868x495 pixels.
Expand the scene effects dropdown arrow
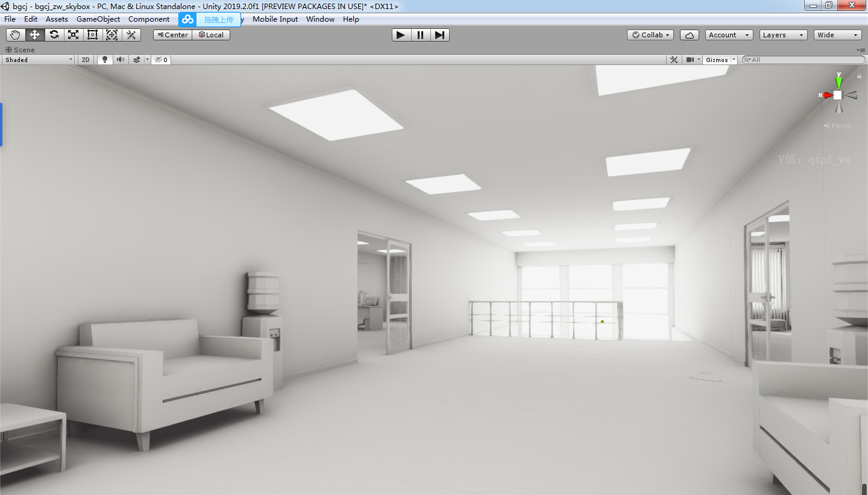click(147, 60)
